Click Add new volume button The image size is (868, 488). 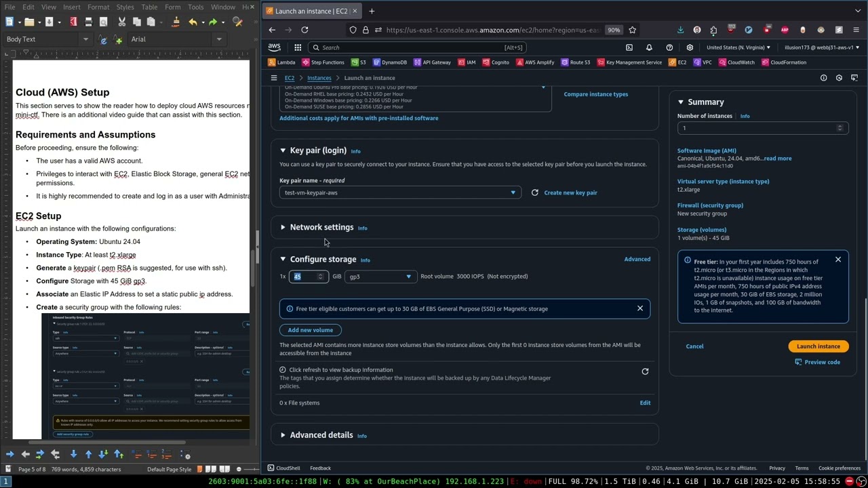[311, 330]
